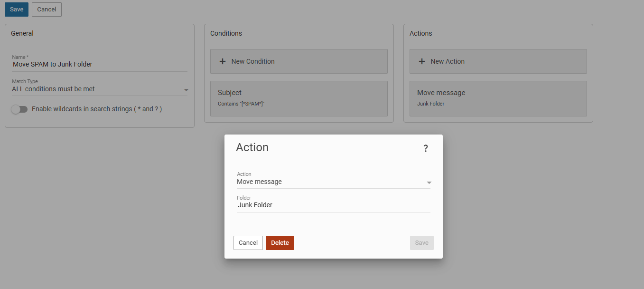The height and width of the screenshot is (289, 644).
Task: Click the plus icon beside New Action
Action: (422, 61)
